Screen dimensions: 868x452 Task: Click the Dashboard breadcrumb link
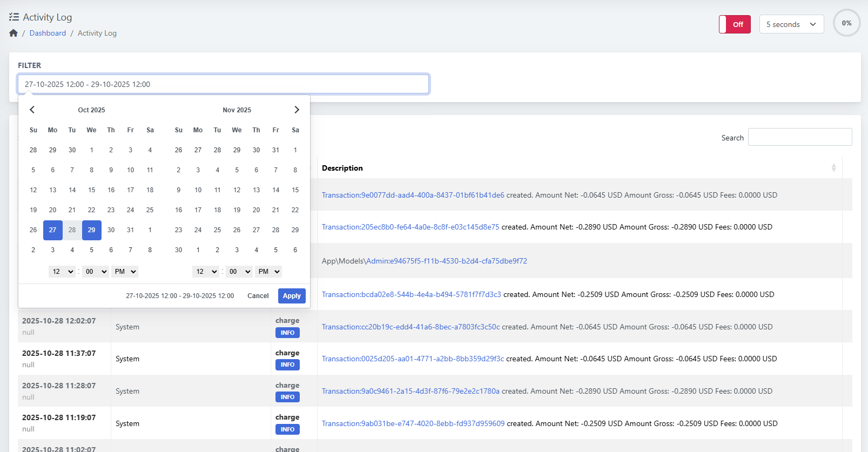click(x=48, y=33)
